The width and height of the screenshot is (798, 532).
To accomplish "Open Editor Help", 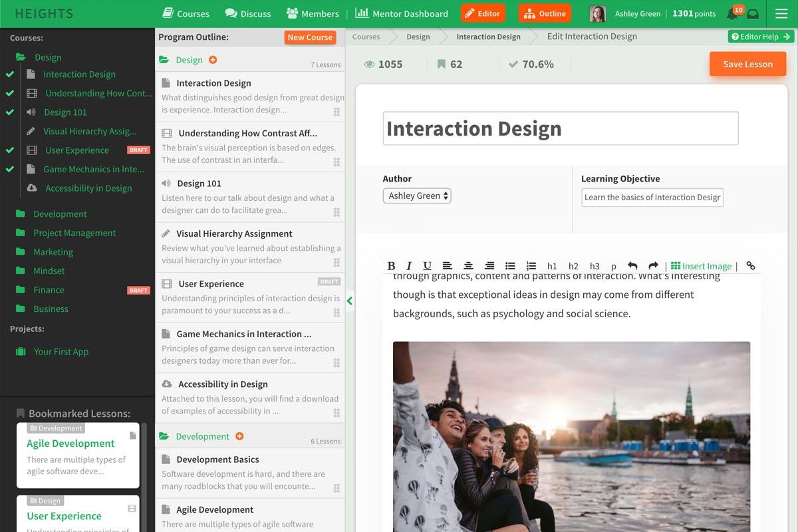I will [761, 37].
